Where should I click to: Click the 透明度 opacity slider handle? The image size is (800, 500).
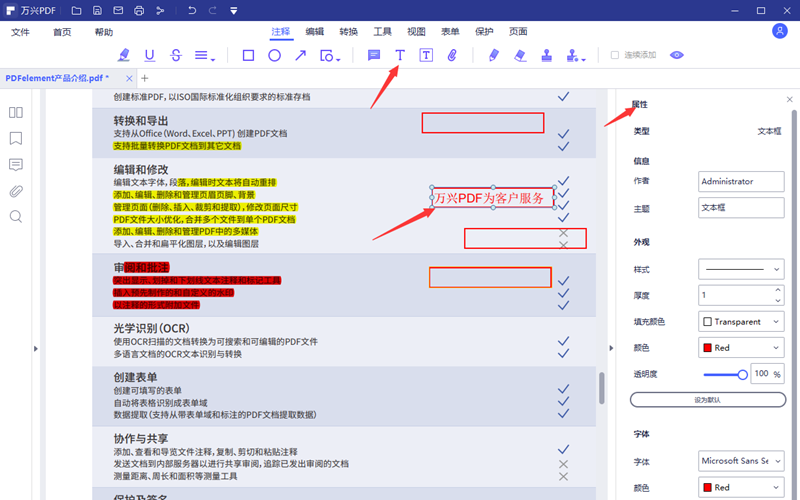[x=742, y=374]
